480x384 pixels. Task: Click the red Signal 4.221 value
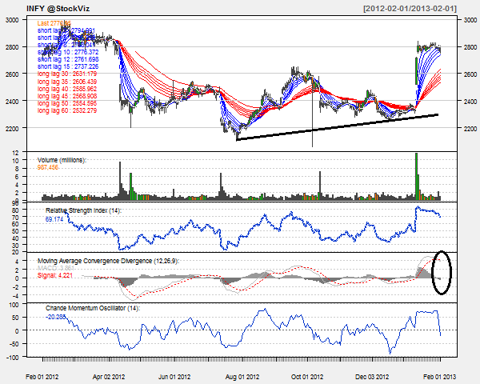[x=55, y=276]
